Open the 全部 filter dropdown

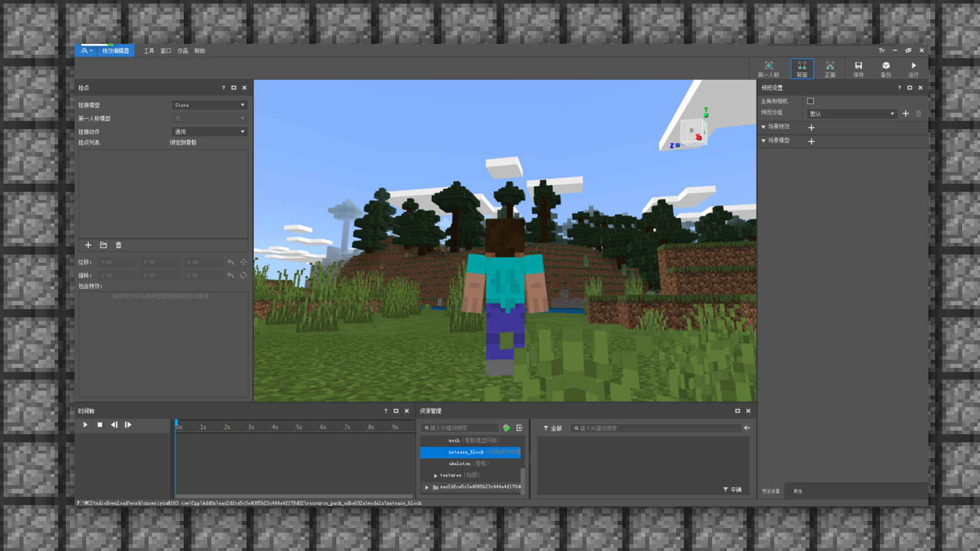pos(552,428)
